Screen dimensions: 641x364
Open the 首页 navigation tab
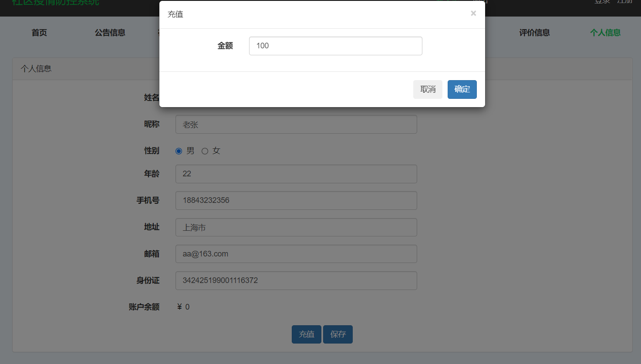(x=39, y=33)
